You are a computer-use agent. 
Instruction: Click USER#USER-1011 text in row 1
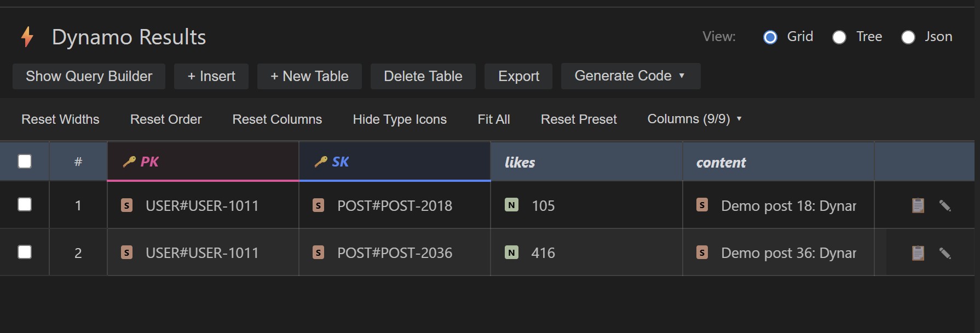(x=202, y=206)
